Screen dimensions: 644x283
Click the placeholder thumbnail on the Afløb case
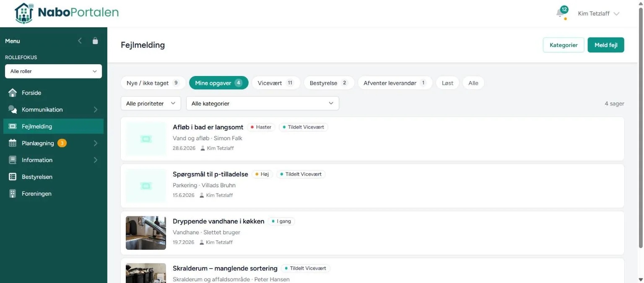146,139
